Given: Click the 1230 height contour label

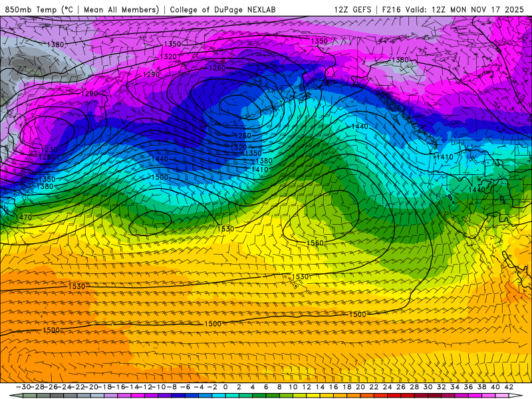Looking at the screenshot, I should pyautogui.click(x=49, y=150).
